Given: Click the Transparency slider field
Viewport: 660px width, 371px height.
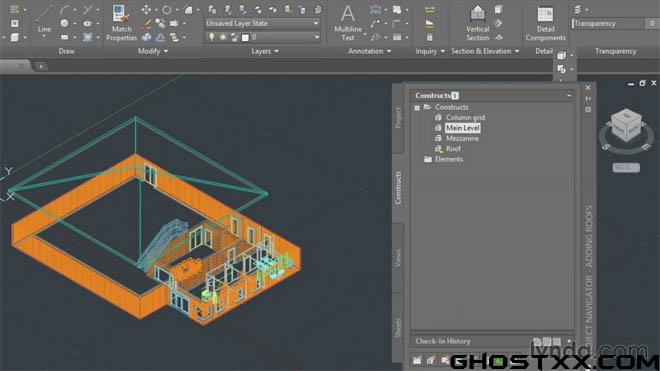Looking at the screenshot, I should click(608, 24).
